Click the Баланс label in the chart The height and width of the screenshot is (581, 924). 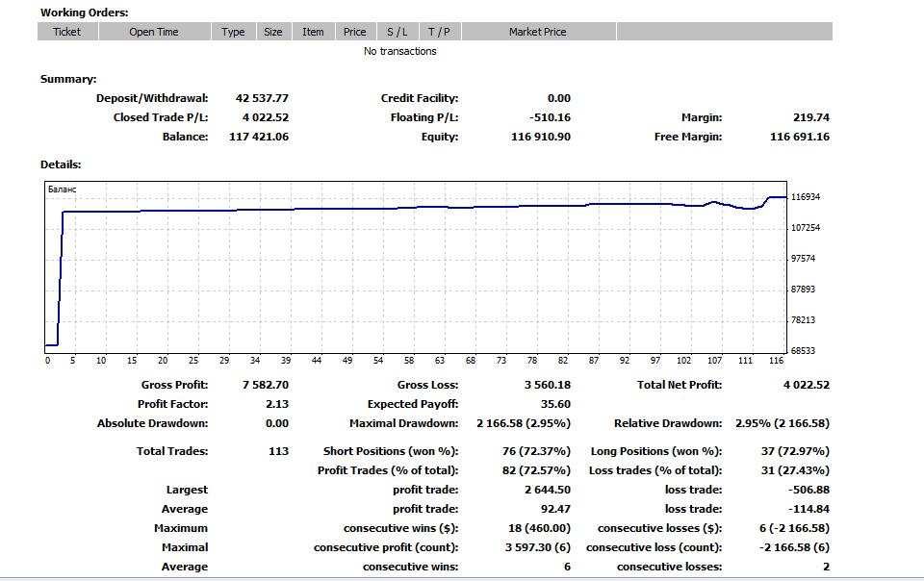[x=62, y=189]
